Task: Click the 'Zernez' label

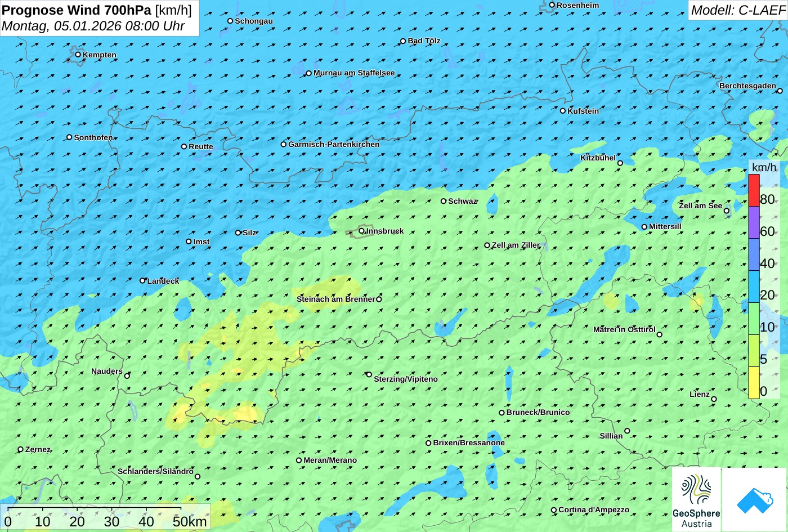Action: (x=38, y=449)
